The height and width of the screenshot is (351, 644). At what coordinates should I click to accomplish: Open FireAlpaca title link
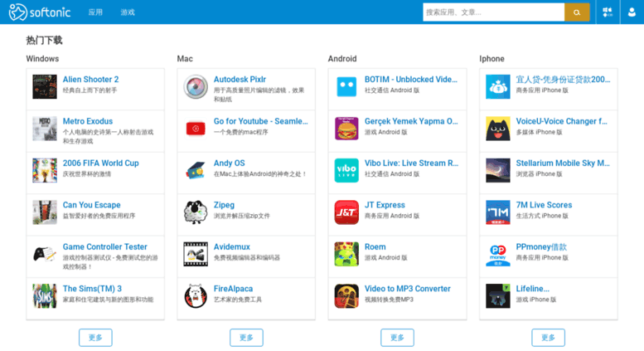233,289
